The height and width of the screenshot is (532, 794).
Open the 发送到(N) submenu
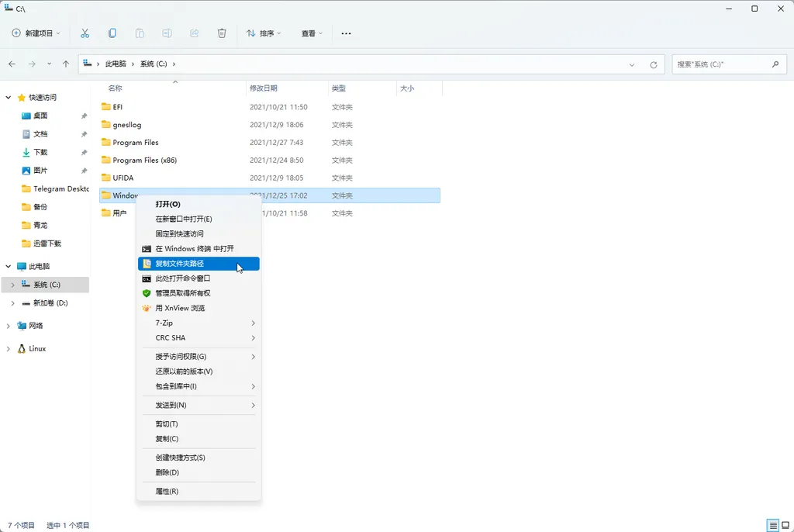click(x=198, y=406)
